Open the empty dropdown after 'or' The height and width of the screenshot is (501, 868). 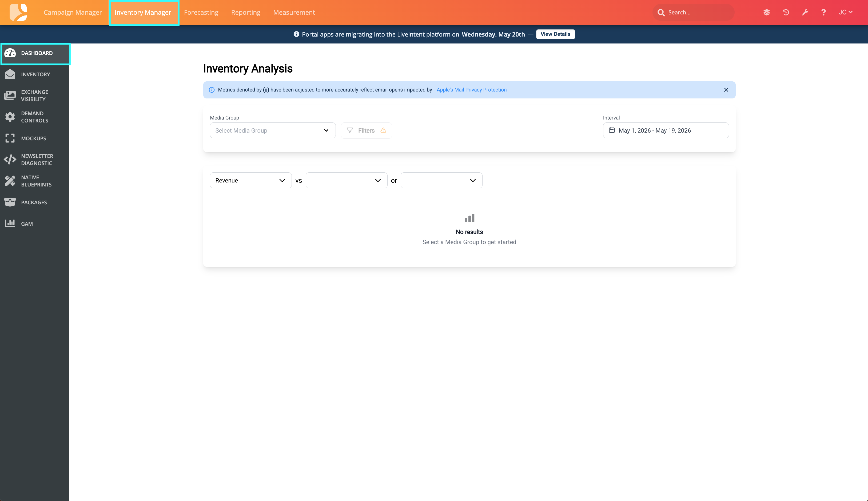click(x=441, y=180)
